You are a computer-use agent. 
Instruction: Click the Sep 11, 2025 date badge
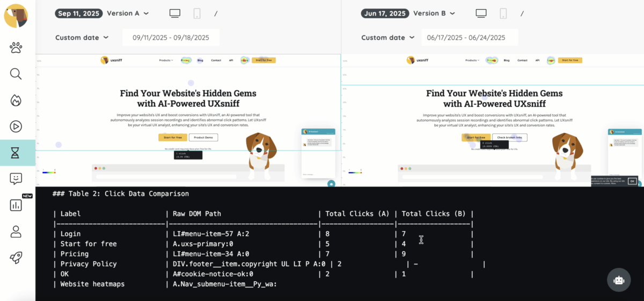click(x=79, y=13)
